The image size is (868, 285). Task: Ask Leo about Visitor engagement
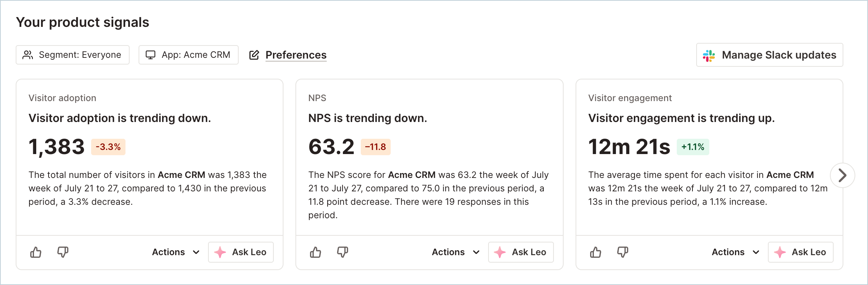[800, 252]
